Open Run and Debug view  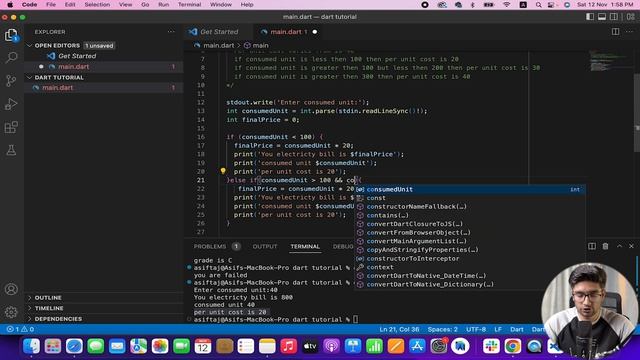pyautogui.click(x=11, y=104)
